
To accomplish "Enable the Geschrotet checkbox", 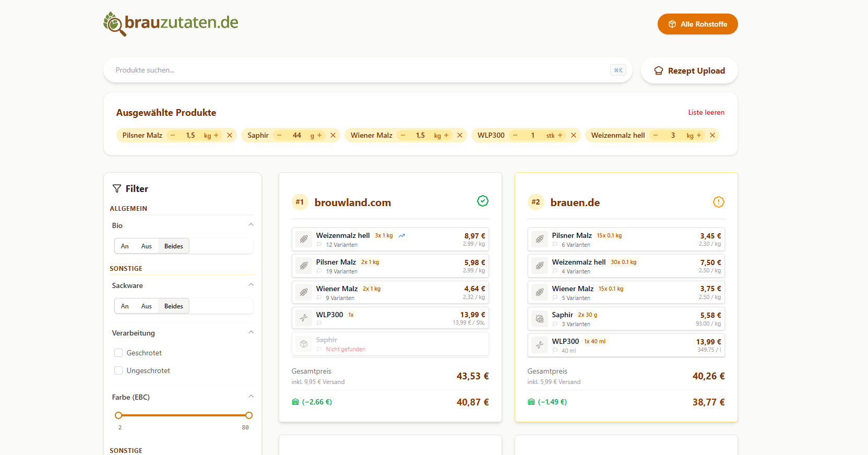I will (x=118, y=353).
